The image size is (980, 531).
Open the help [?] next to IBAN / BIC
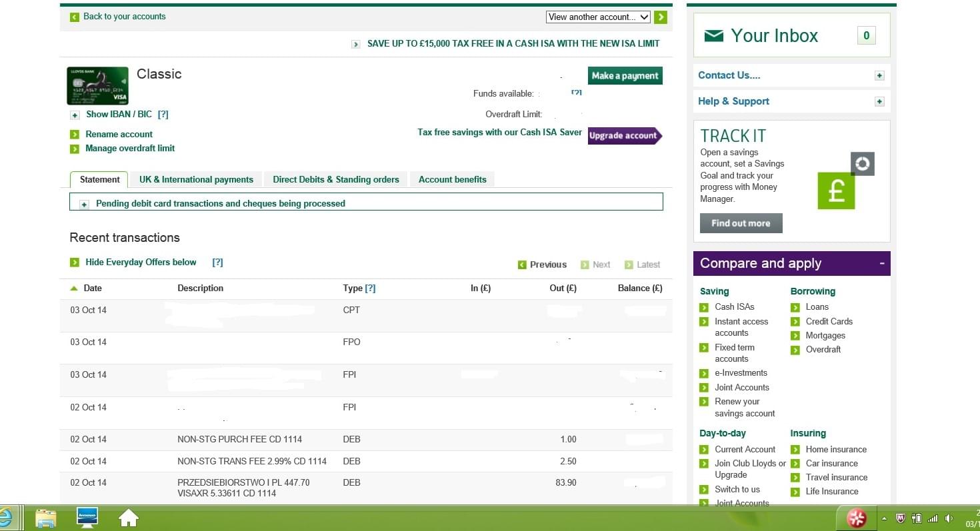[x=163, y=115]
